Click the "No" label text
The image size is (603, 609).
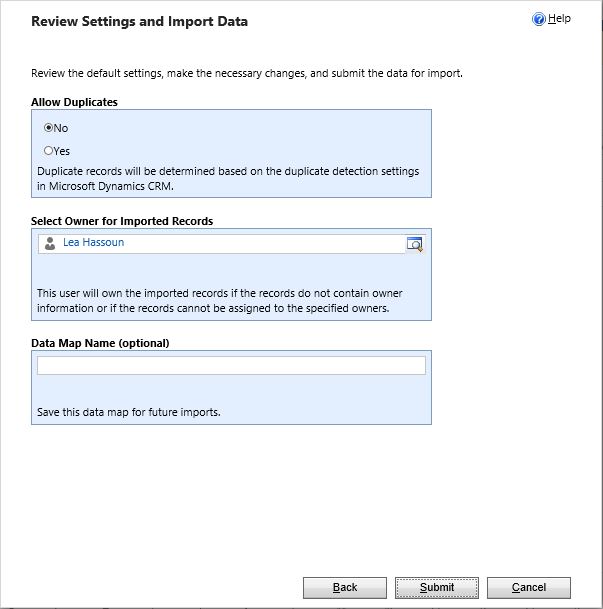[x=61, y=128]
